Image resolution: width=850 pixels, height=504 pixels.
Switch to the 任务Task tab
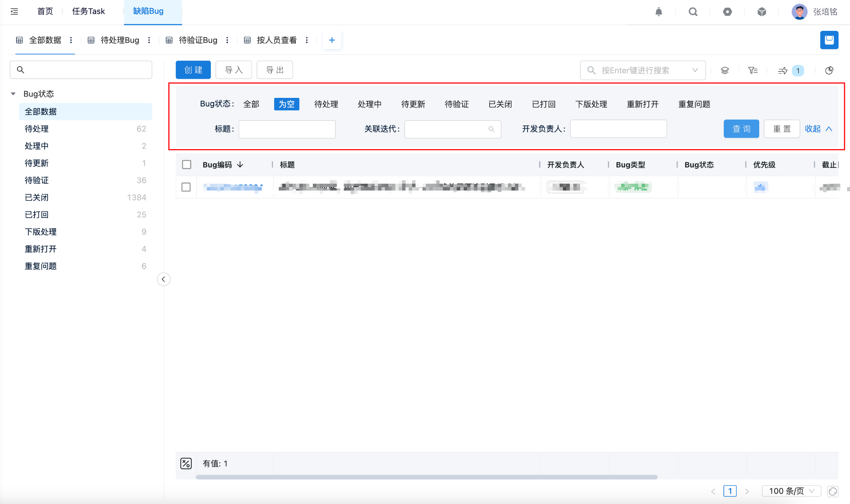click(88, 11)
